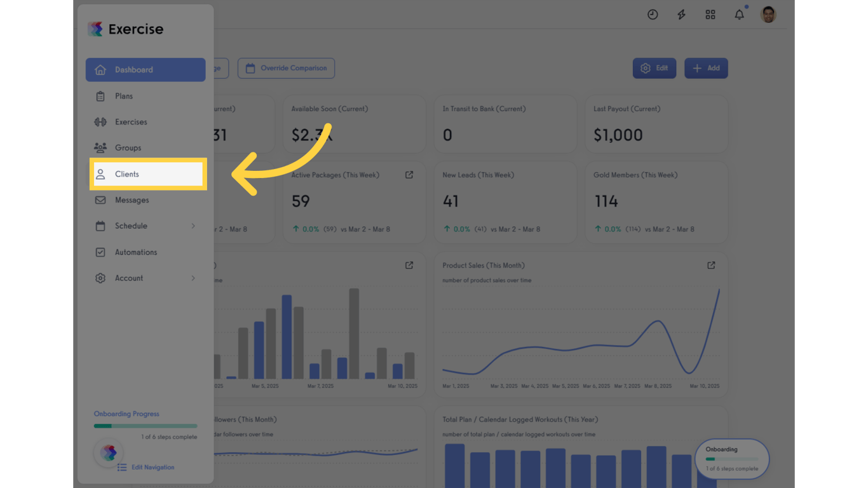Click the Exercises dumbbell icon

tap(100, 122)
